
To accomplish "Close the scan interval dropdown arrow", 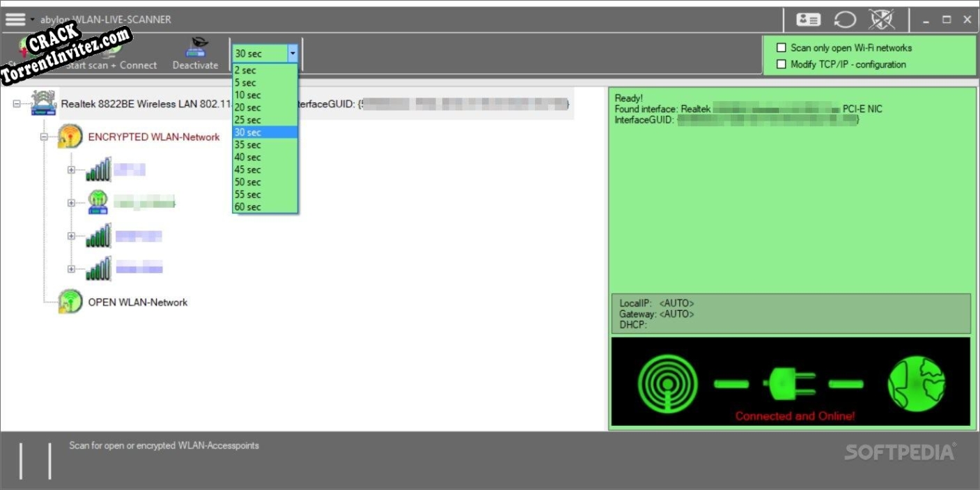I will [x=293, y=52].
